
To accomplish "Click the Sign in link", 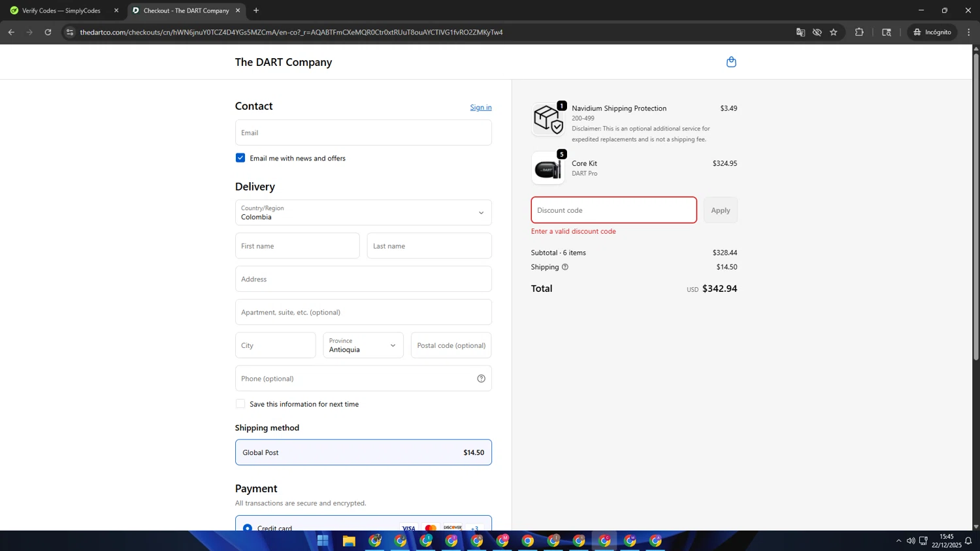I will pos(481,107).
